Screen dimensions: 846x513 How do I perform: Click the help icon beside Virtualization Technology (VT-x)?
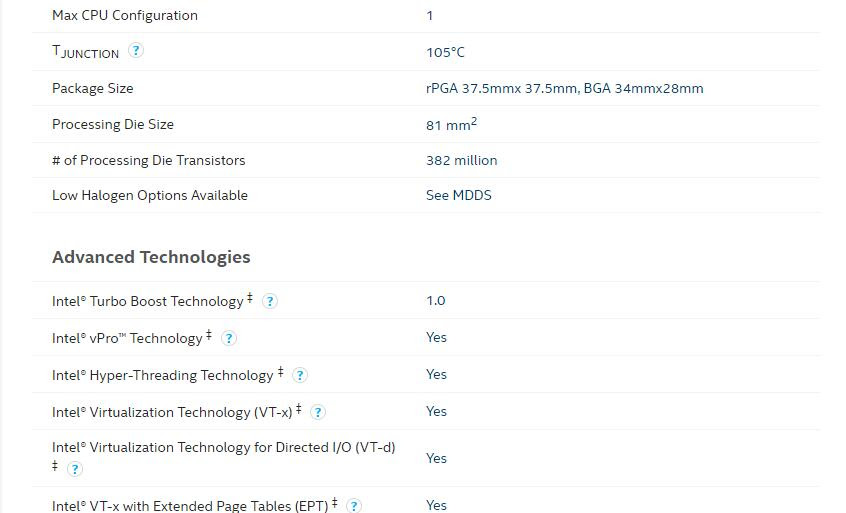[318, 412]
